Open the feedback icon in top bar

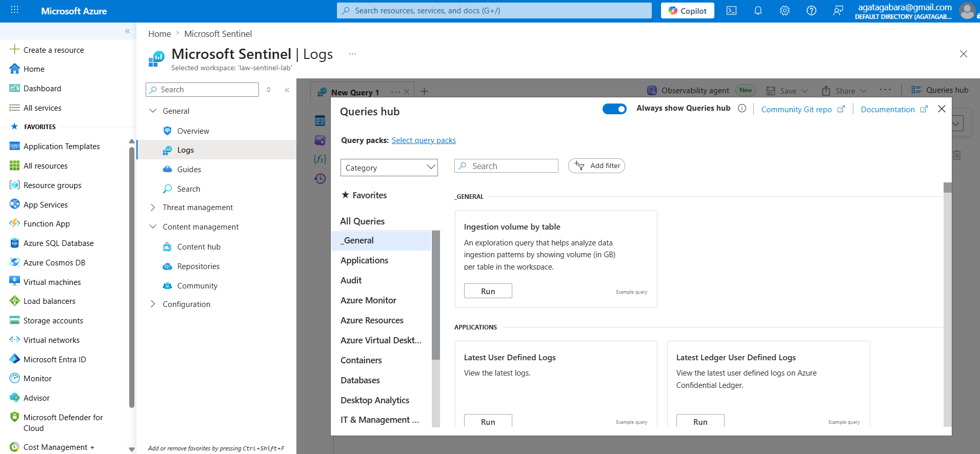coord(838,11)
